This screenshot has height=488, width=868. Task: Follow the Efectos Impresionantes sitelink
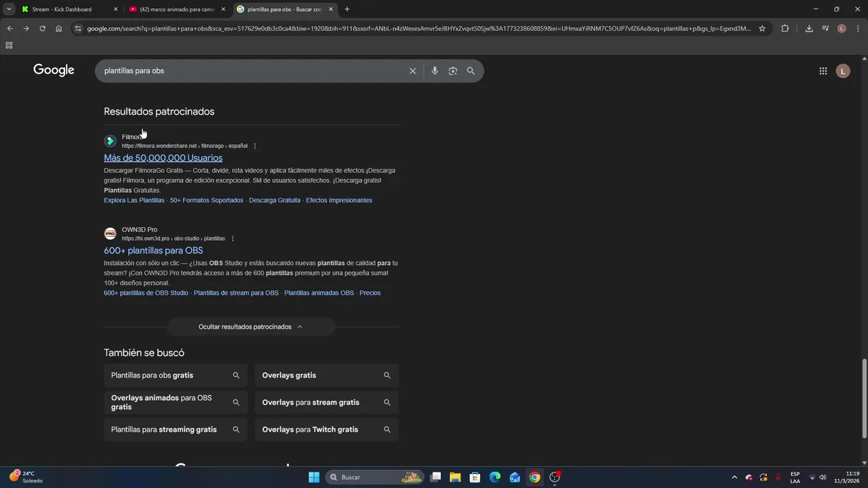click(339, 201)
